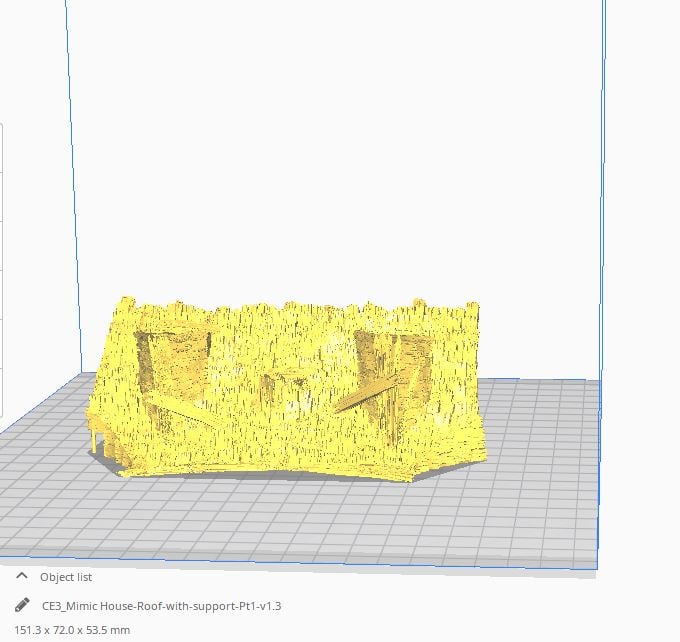Click the pencil icon to rename the model
Viewport: 680px width, 642px height.
click(22, 605)
